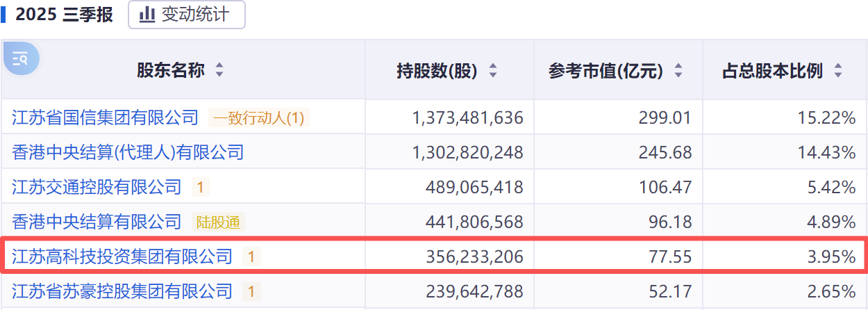Click the 一致行动人(1) tag

point(258,118)
